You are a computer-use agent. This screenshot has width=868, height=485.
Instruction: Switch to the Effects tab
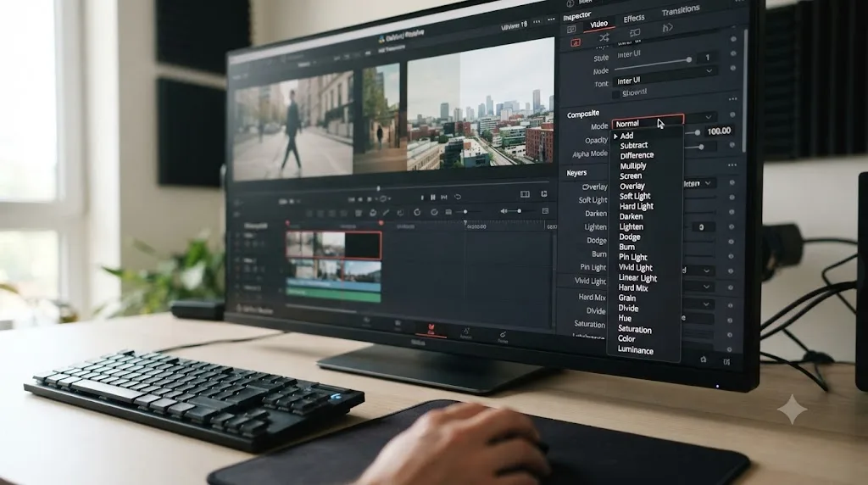point(634,19)
